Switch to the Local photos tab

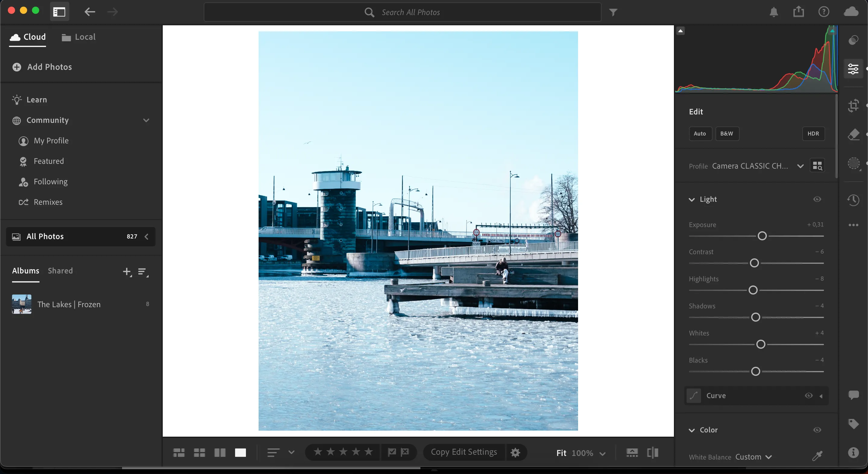click(x=78, y=37)
